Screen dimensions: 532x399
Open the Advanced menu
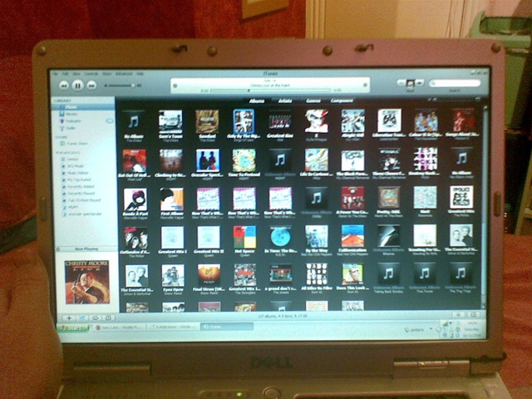(124, 74)
